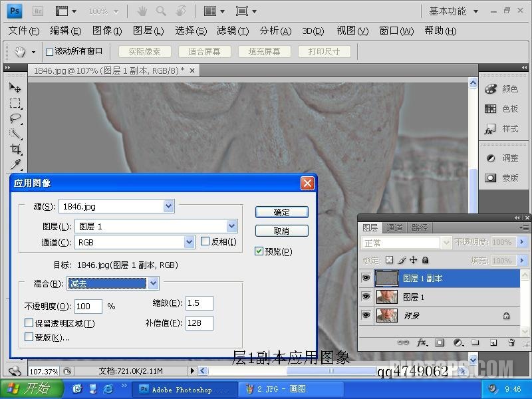Open the Swatches panel icon
The image size is (532, 399).
coord(491,108)
